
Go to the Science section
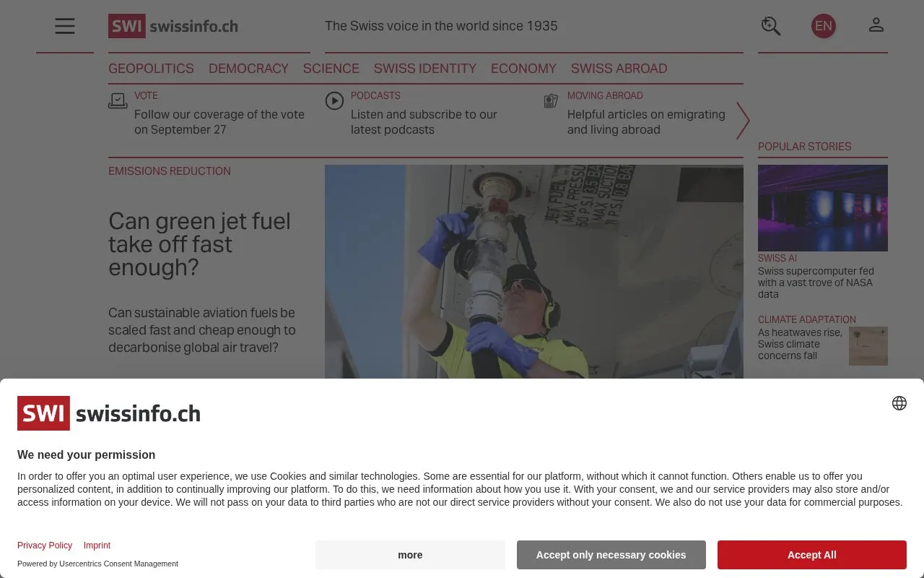[x=331, y=69]
